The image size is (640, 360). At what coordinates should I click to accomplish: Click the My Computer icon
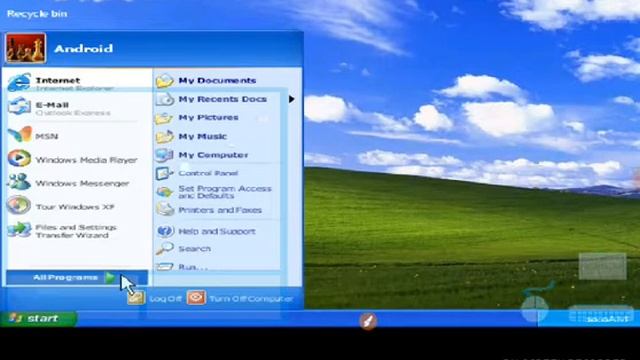164,155
